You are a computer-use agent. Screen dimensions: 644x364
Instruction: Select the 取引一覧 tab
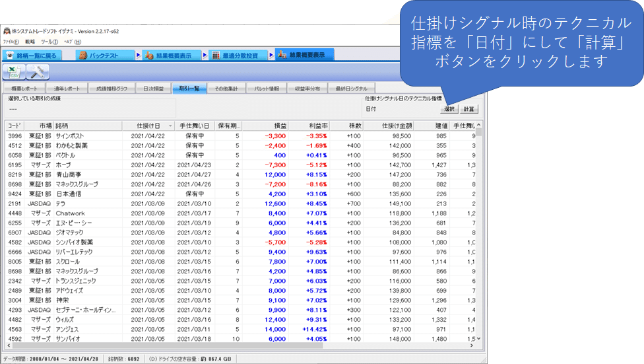(x=189, y=88)
